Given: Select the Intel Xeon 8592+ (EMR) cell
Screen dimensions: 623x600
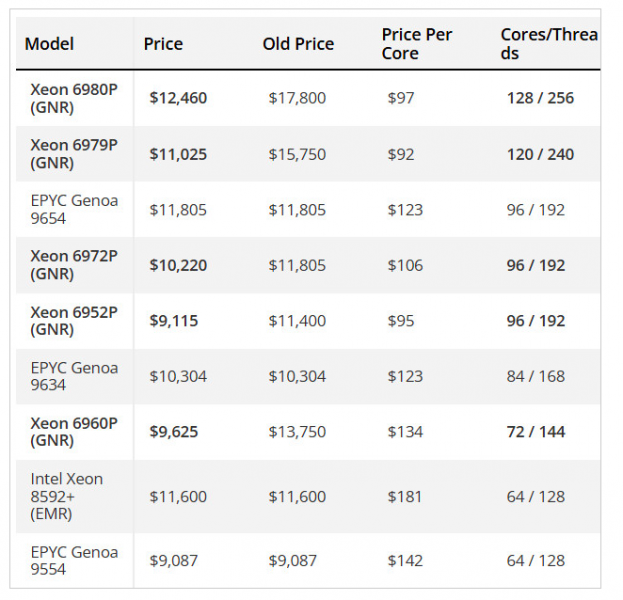Looking at the screenshot, I should click(x=67, y=496).
